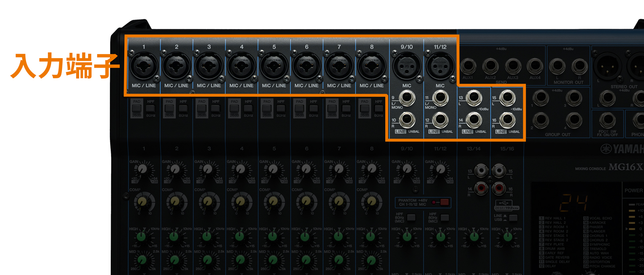The image size is (644, 275).
Task: Click the red RCA jack 16 R
Action: (499, 188)
